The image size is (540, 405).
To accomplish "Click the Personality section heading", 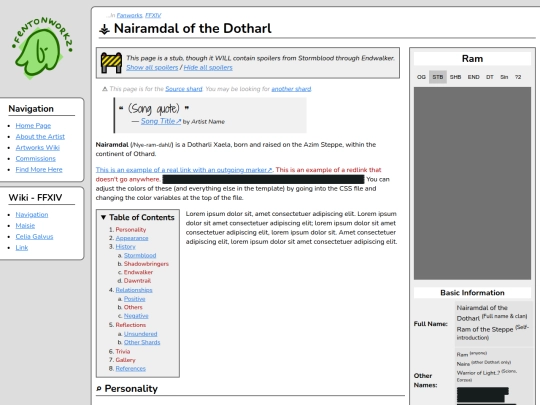I will pyautogui.click(x=131, y=389).
